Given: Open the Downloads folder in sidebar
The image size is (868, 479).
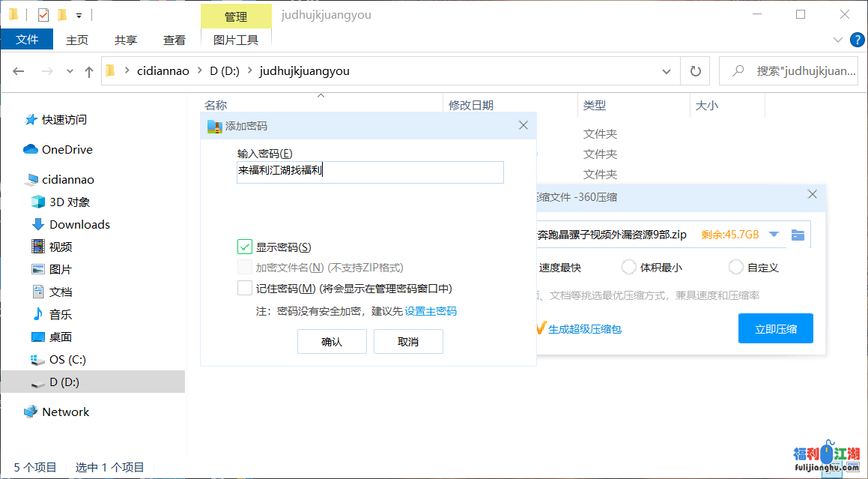Looking at the screenshot, I should point(78,223).
